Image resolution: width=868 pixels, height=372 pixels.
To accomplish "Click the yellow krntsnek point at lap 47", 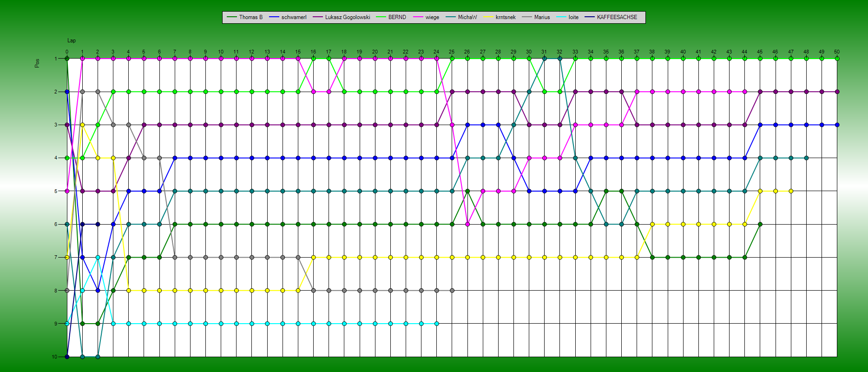I will [x=790, y=191].
